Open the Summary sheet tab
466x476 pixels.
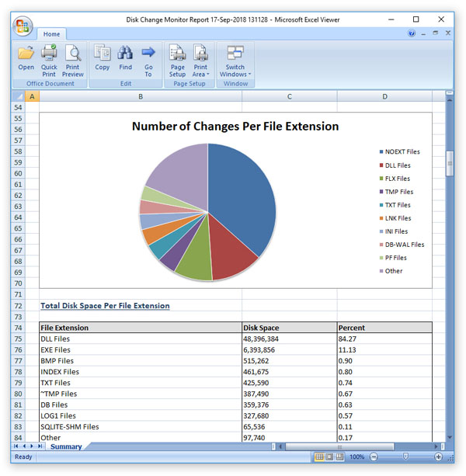point(66,446)
